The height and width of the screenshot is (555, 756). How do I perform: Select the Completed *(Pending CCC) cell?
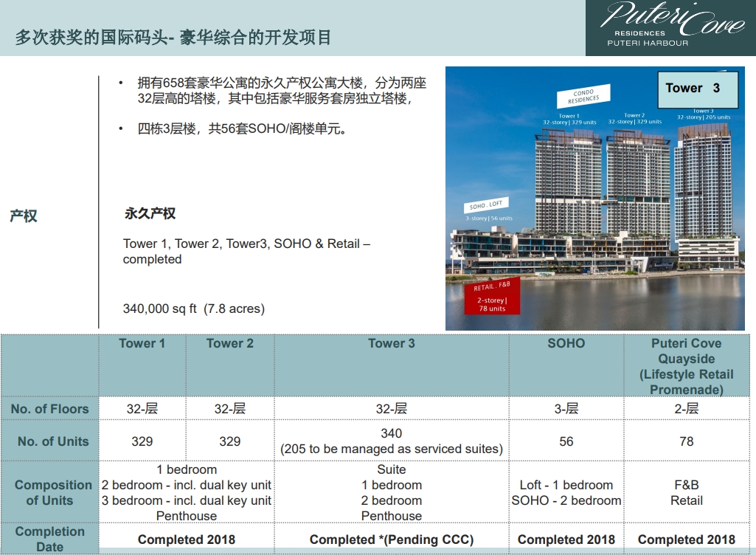pyautogui.click(x=391, y=540)
